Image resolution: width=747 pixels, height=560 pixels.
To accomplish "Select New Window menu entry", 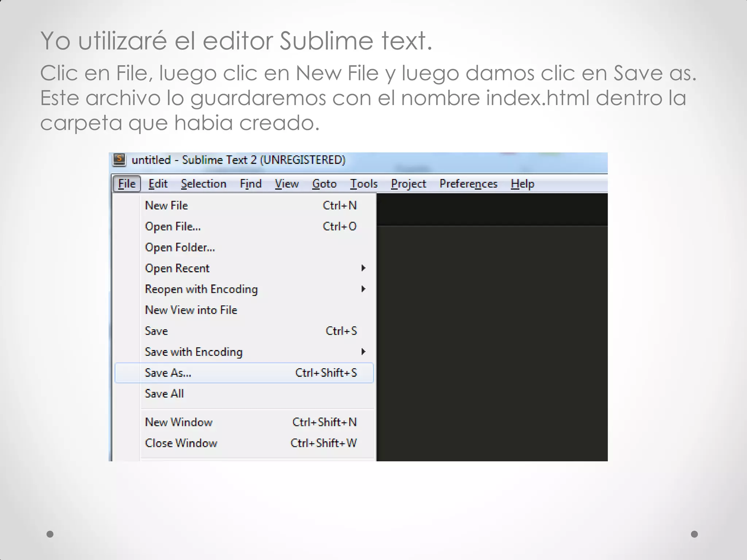I will click(244, 422).
